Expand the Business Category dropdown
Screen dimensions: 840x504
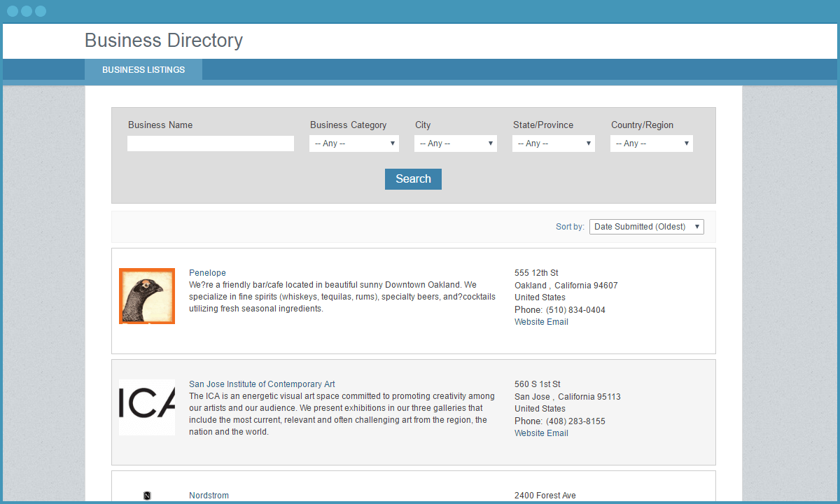click(354, 143)
